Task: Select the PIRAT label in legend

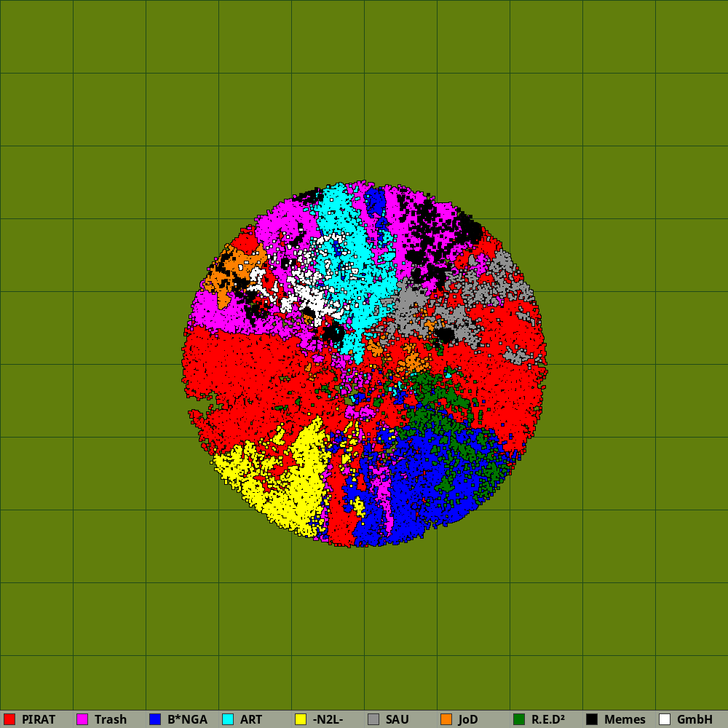Action: pos(39,719)
